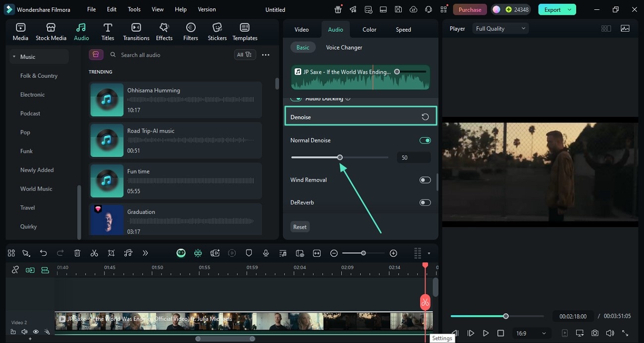Open the display output monitor dropdown
The image size is (644, 343).
580,333
